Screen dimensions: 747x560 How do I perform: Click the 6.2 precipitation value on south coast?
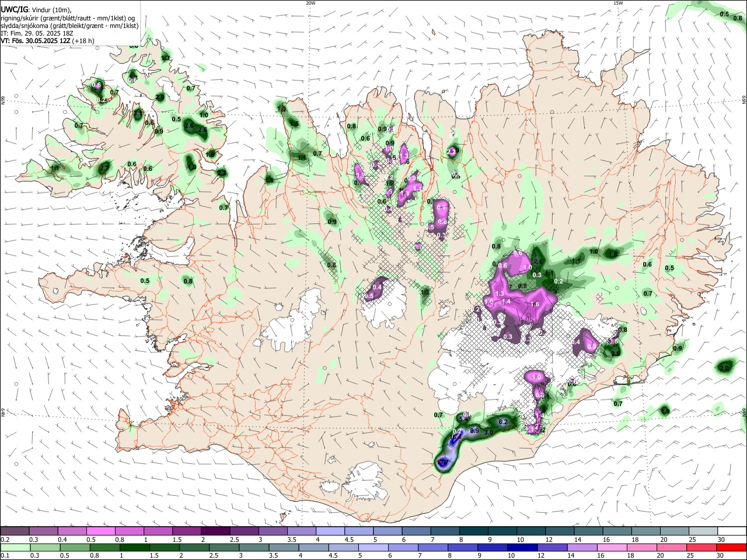point(504,422)
